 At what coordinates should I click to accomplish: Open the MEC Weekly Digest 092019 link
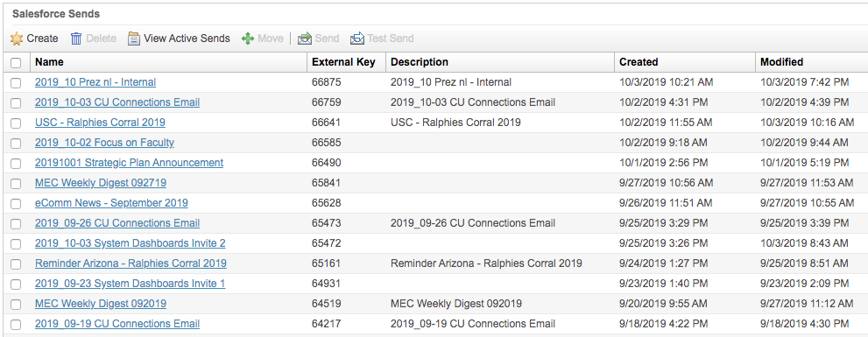101,304
